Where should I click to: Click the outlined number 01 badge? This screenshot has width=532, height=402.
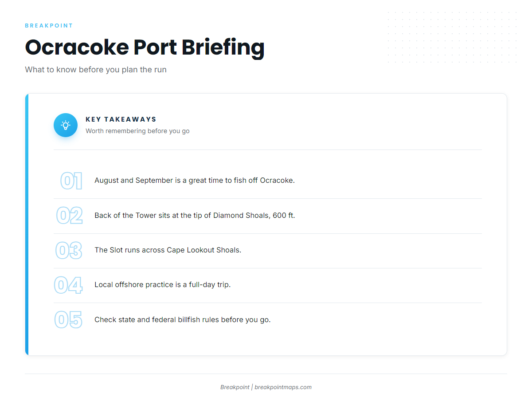[x=71, y=181]
